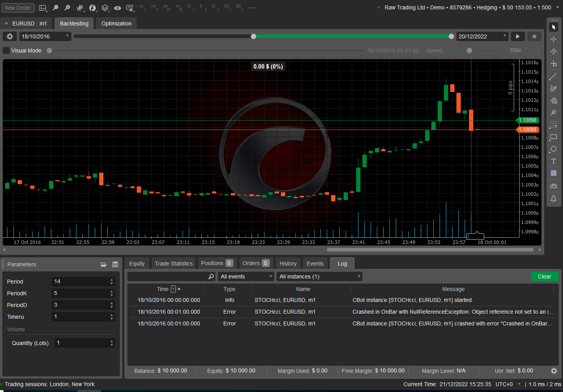Select the market snapshot crosshair tool

click(x=554, y=51)
